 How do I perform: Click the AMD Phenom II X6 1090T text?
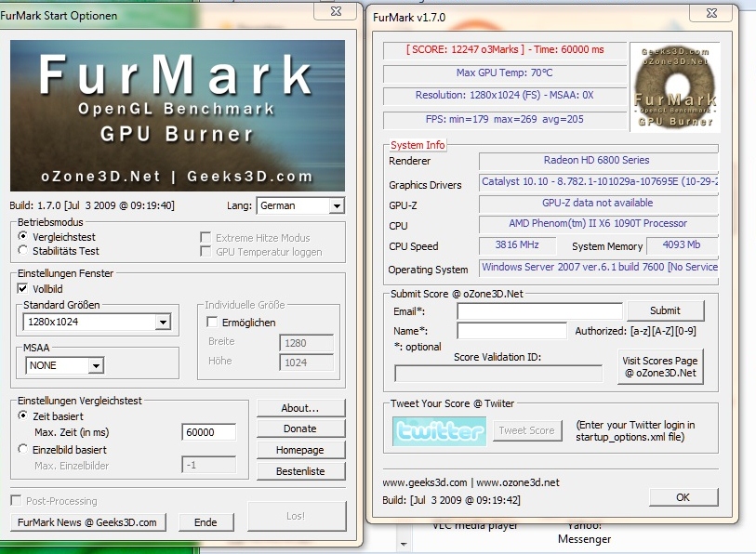pyautogui.click(x=598, y=223)
